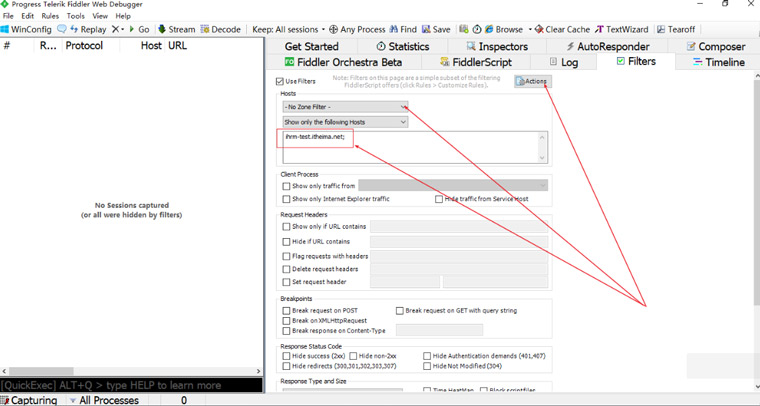Open the Help menu

tap(123, 16)
